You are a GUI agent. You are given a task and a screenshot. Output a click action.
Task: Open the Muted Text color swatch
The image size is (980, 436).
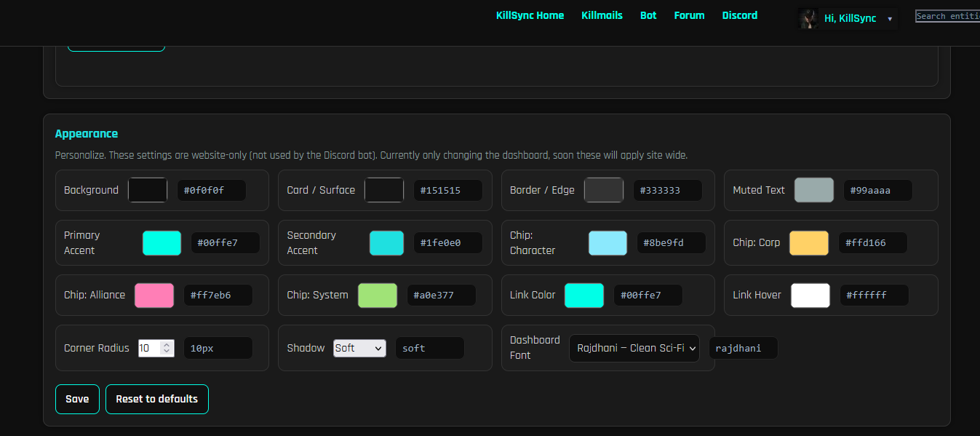813,190
